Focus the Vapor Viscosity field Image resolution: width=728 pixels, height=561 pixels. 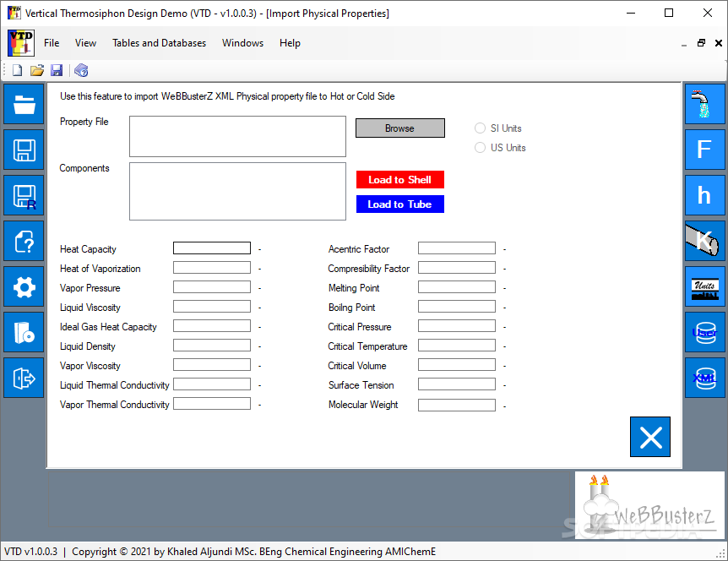212,365
